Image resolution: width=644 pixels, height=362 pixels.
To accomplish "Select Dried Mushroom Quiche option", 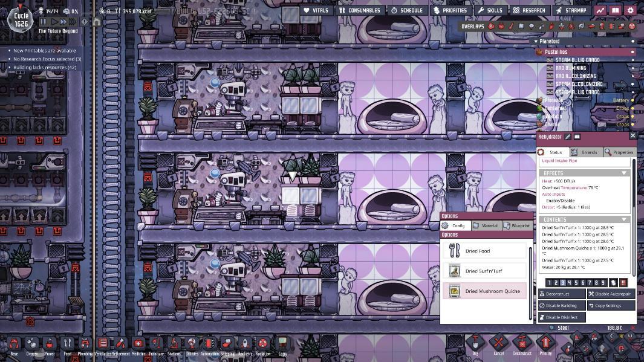I will click(484, 291).
